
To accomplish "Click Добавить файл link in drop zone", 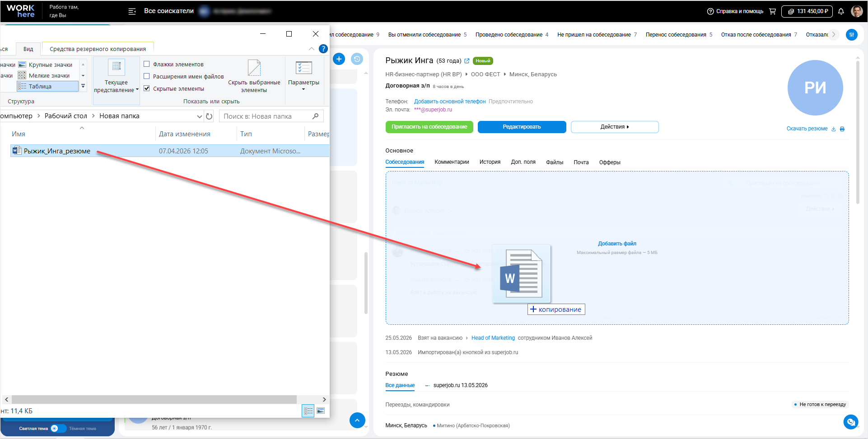I will pos(617,244).
